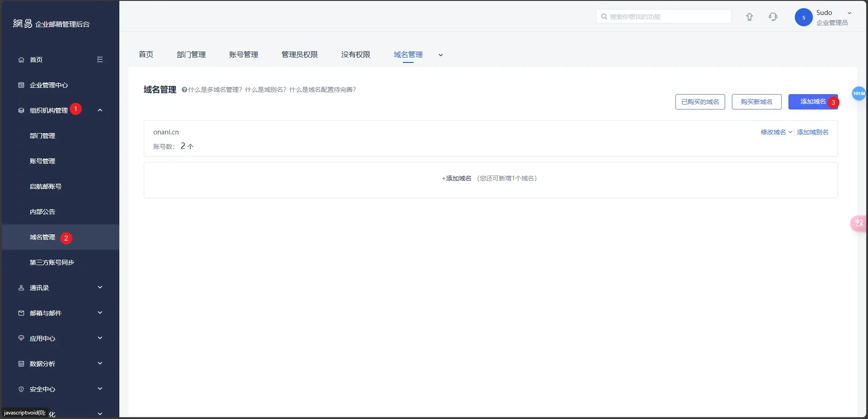Click the blue Sudo user avatar
The height and width of the screenshot is (419, 868).
[x=803, y=18]
